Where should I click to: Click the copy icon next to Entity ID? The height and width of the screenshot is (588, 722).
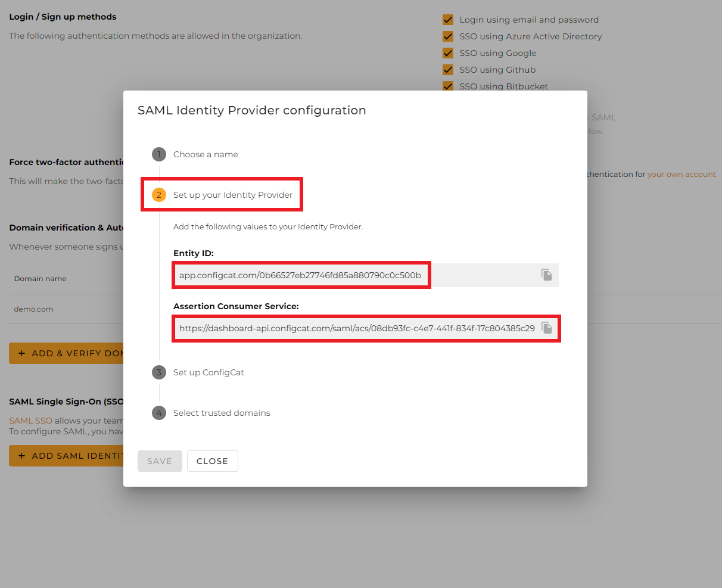(546, 274)
